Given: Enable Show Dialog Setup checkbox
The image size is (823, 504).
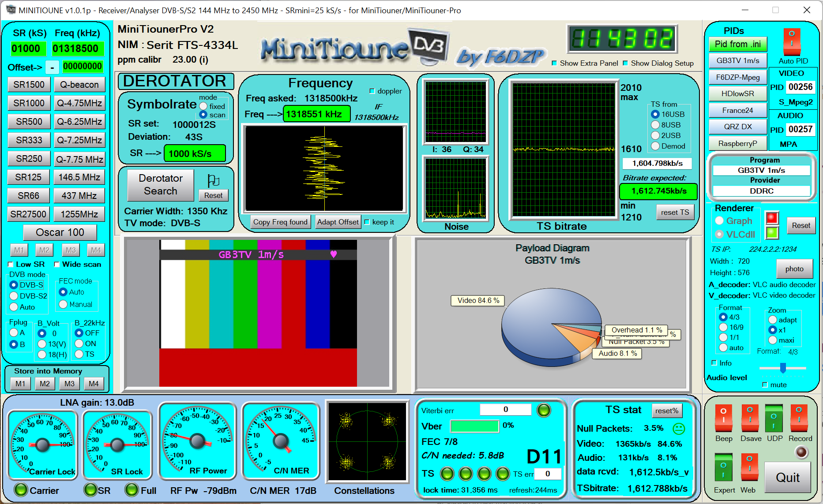Looking at the screenshot, I should [x=625, y=63].
